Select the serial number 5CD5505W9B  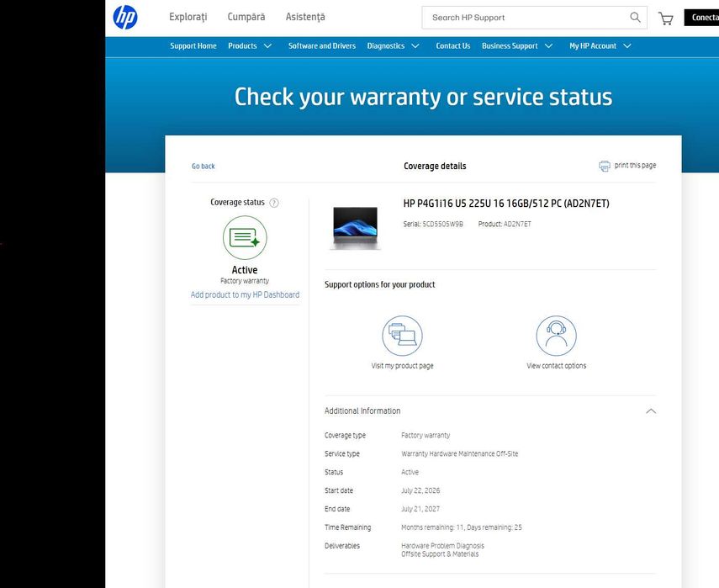[442, 224]
